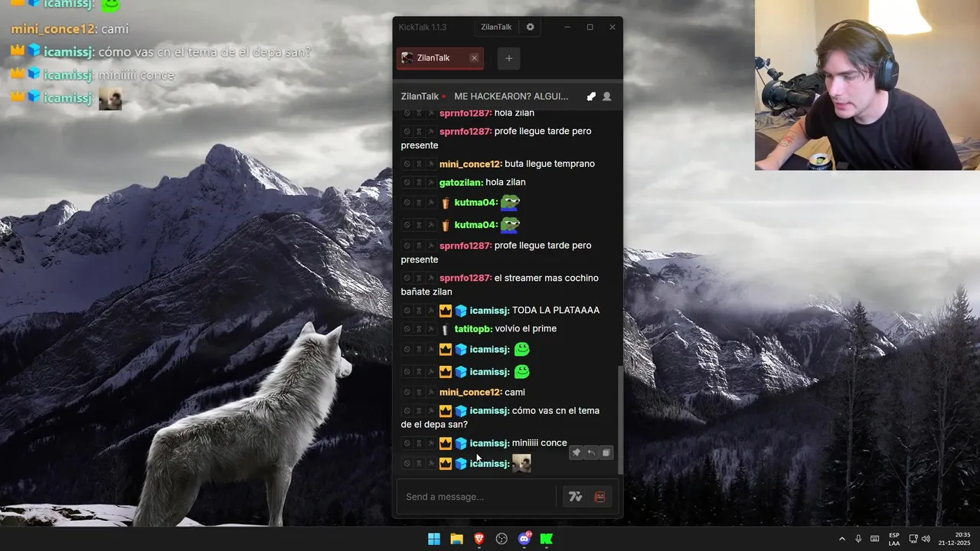Click hourglass on tatitopb 'volvio el prime' row

[x=419, y=329]
